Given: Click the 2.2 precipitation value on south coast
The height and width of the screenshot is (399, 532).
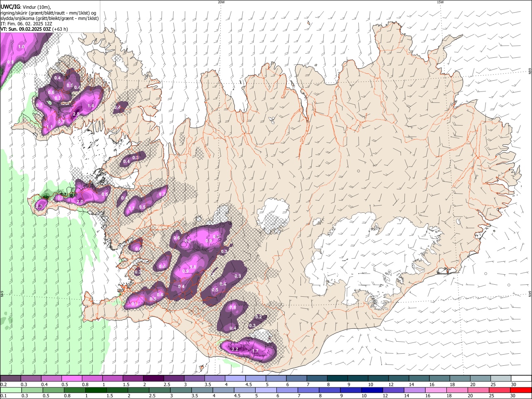Looking at the screenshot, I should pyautogui.click(x=235, y=349).
